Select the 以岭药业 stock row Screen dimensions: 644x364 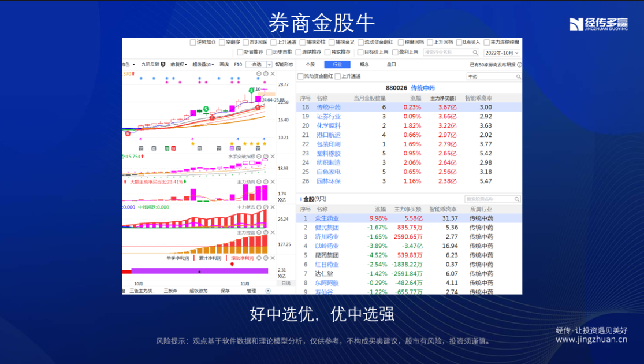pyautogui.click(x=409, y=246)
